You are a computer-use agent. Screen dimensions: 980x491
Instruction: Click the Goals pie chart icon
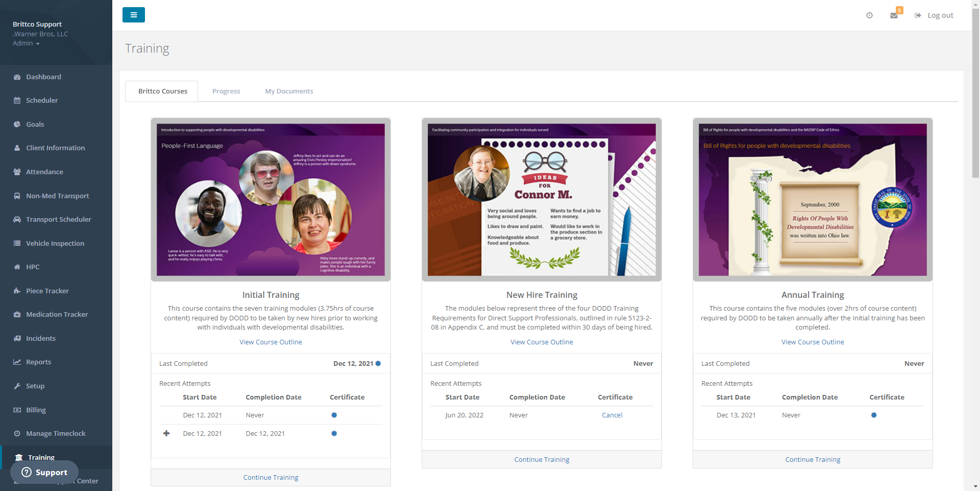point(17,125)
